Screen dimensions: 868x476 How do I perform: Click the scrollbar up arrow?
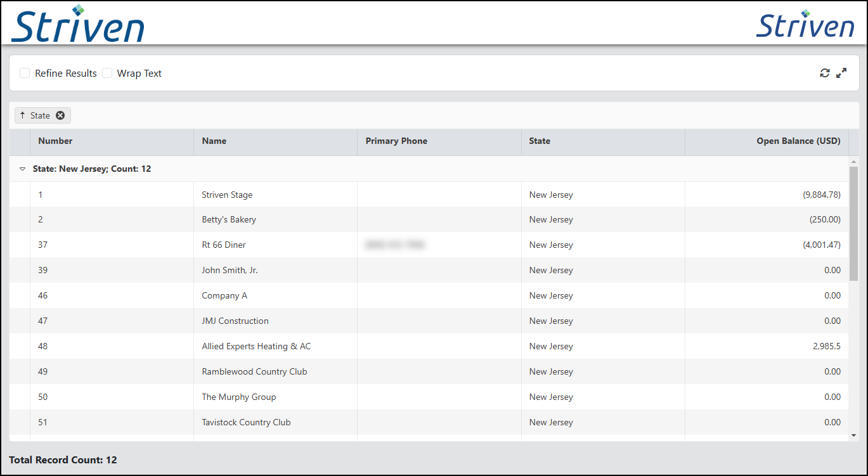[x=853, y=162]
